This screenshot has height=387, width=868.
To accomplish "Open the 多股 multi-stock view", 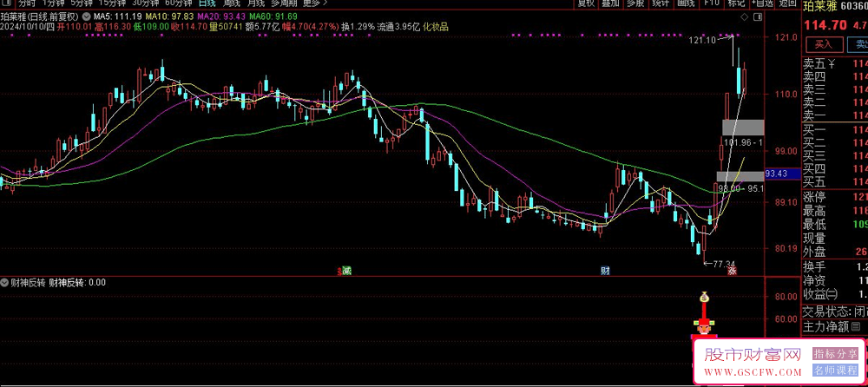I will (x=635, y=3).
